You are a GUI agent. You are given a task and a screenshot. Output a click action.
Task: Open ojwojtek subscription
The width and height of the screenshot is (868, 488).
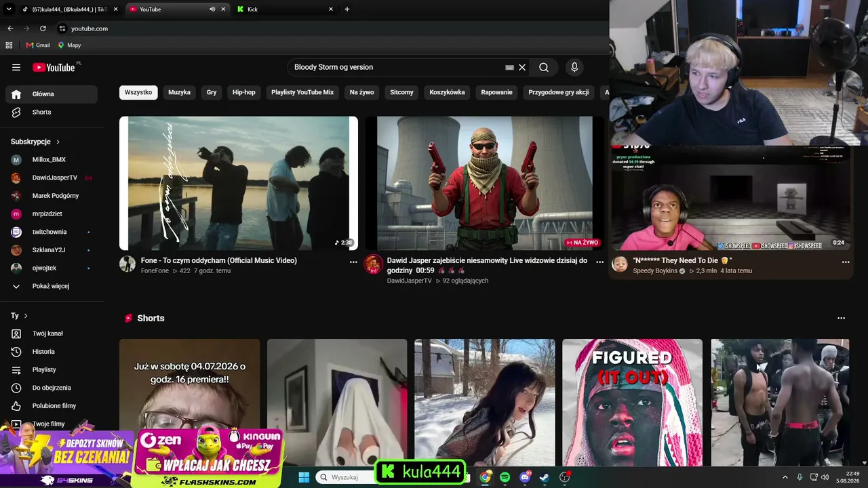52,268
